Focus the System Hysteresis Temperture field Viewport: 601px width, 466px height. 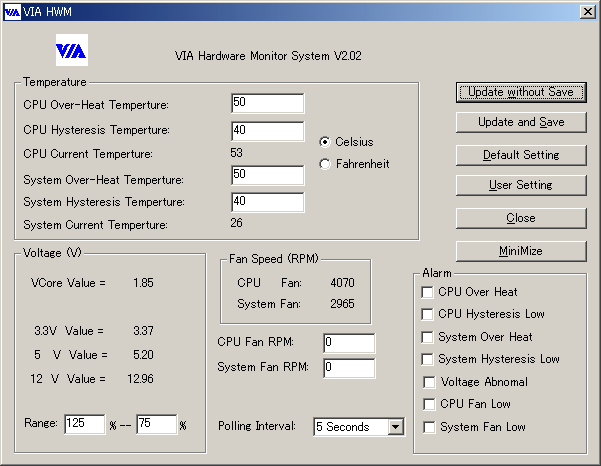coord(268,202)
